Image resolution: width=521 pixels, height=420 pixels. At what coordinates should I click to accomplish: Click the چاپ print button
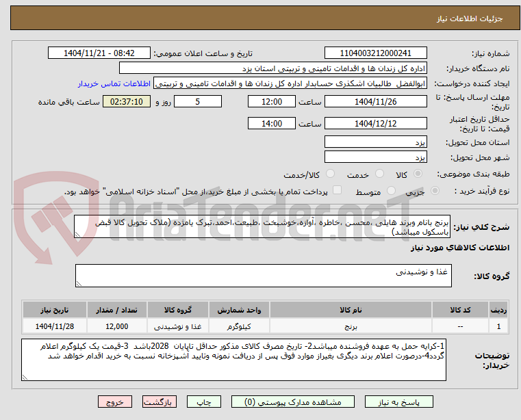(x=204, y=402)
